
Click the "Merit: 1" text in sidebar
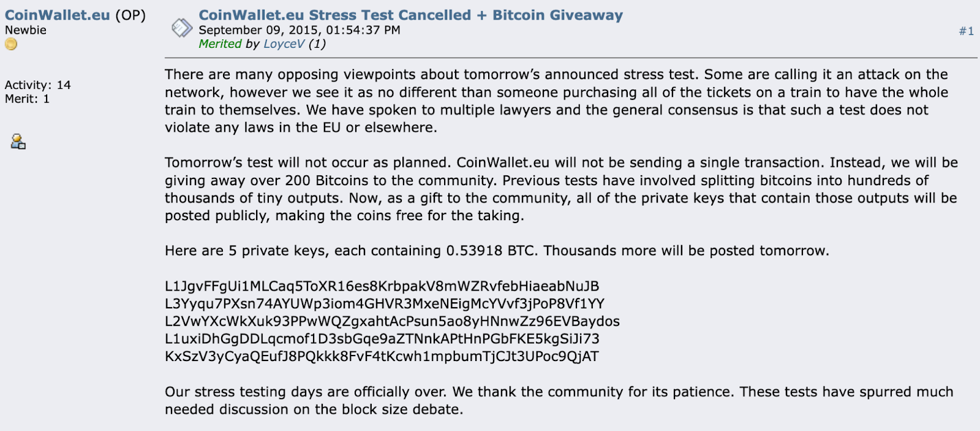point(27,99)
